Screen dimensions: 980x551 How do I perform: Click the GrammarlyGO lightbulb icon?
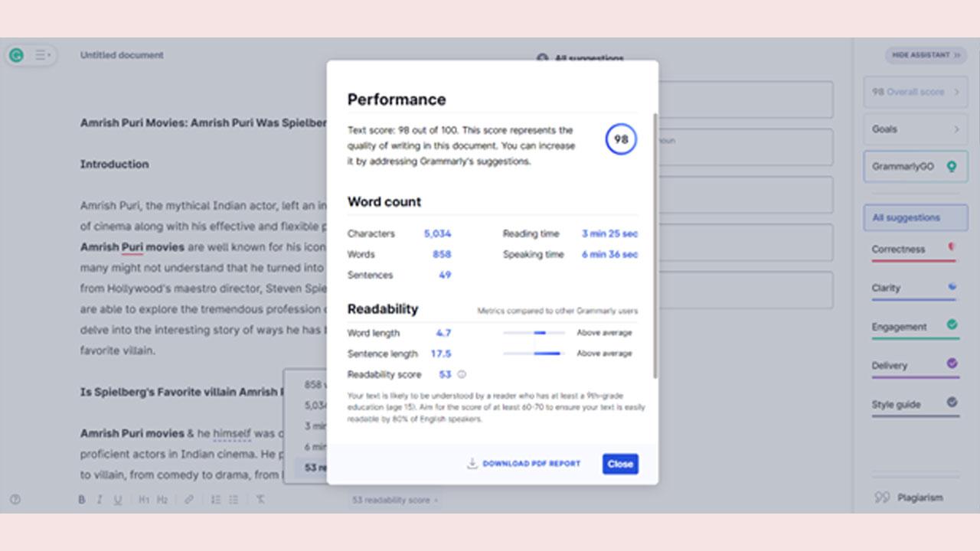pyautogui.click(x=952, y=167)
